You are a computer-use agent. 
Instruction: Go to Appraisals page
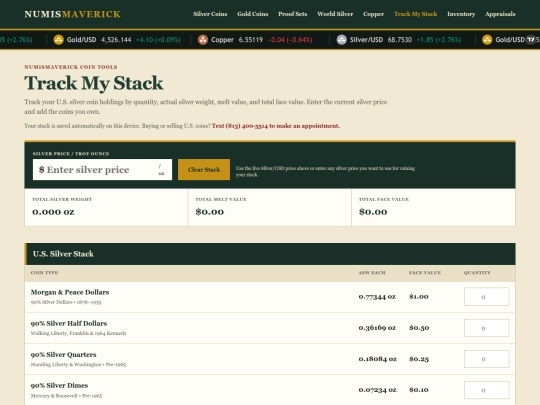tap(500, 14)
